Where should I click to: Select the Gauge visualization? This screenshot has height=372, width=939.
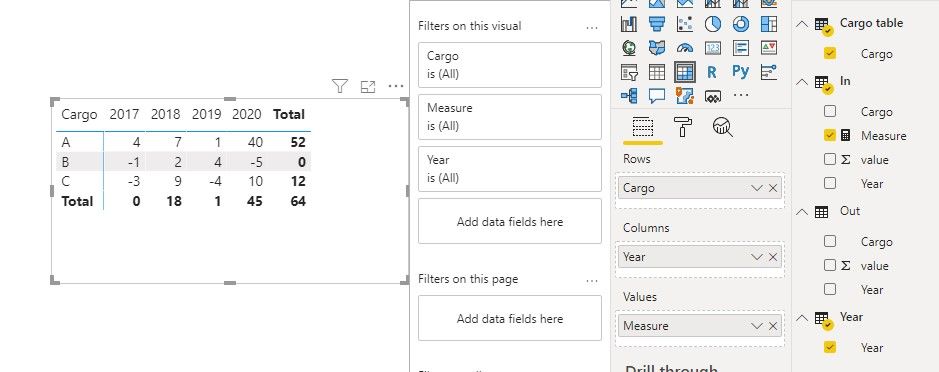coord(684,48)
